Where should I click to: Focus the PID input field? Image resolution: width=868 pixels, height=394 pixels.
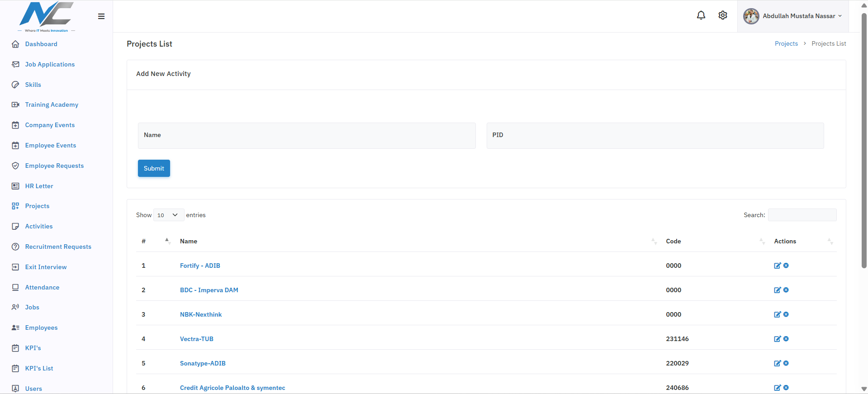(655, 135)
